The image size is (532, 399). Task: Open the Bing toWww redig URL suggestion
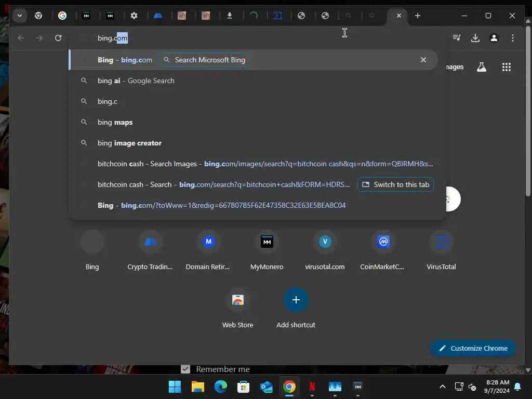click(x=253, y=205)
